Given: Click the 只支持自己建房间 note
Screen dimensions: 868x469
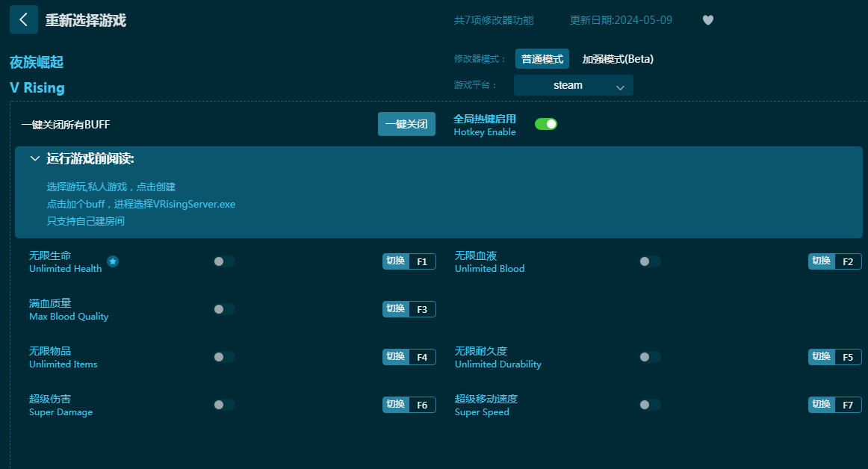Looking at the screenshot, I should pyautogui.click(x=86, y=222).
